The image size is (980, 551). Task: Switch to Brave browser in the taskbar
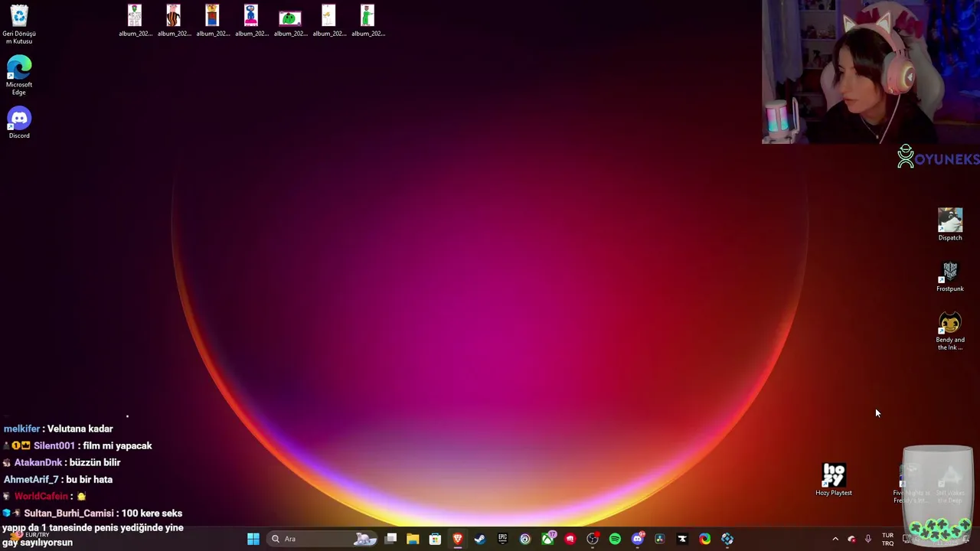point(458,539)
